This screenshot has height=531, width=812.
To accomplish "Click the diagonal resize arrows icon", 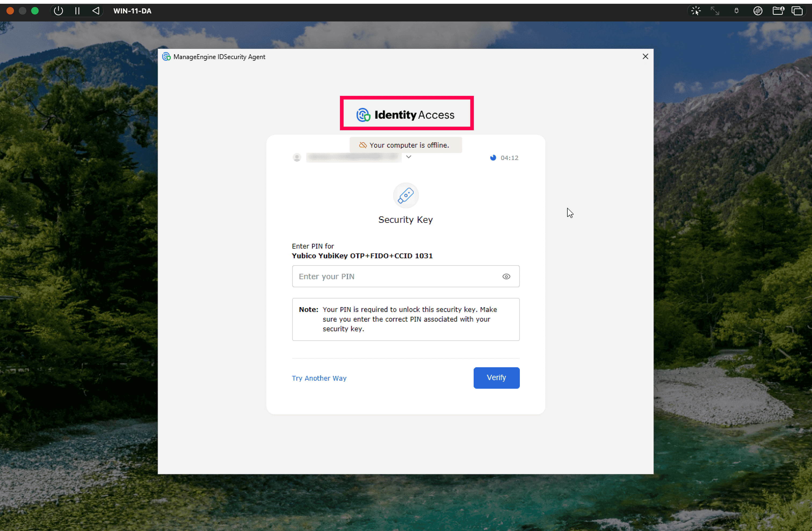I will [x=715, y=11].
